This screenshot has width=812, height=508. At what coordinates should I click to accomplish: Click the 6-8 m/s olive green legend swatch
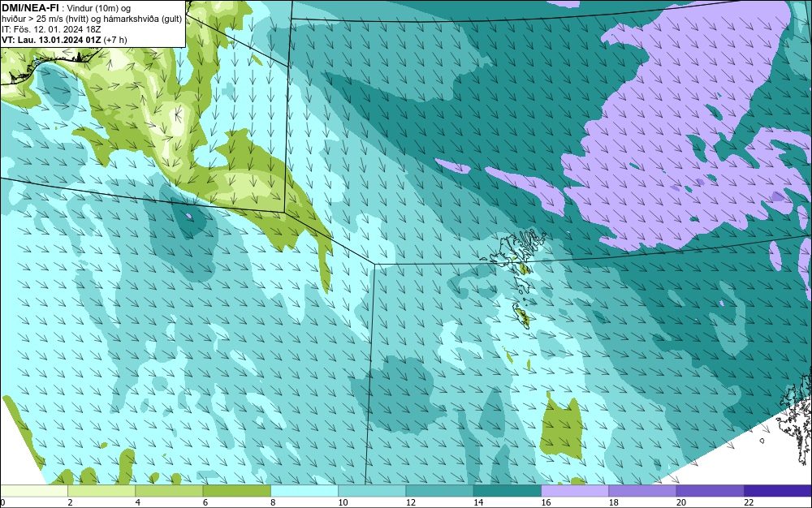(236, 490)
